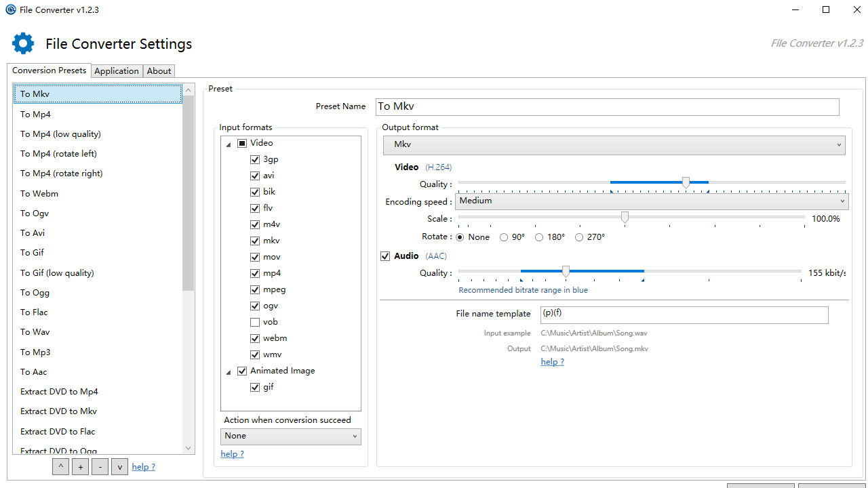Click the settings gear icon

pyautogui.click(x=22, y=43)
